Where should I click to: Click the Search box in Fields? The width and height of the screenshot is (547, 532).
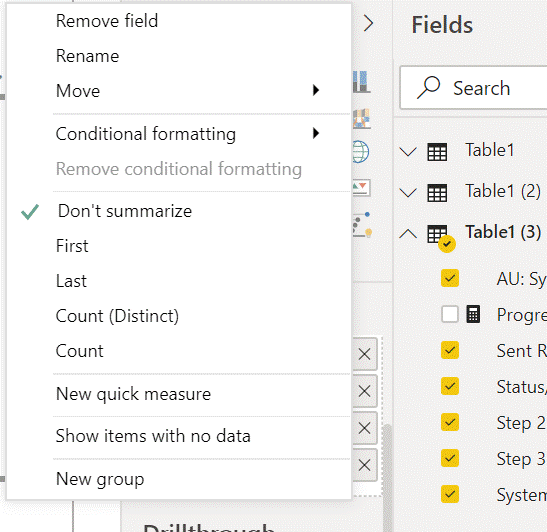tap(473, 88)
